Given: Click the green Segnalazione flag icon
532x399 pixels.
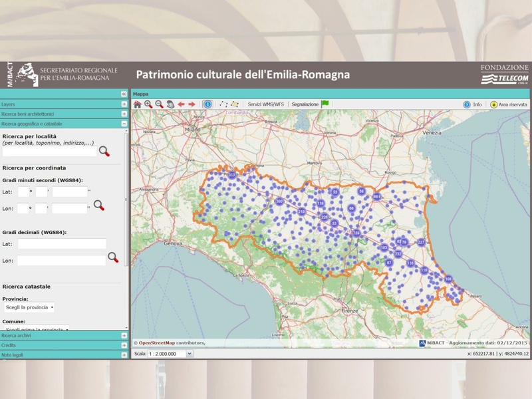Looking at the screenshot, I should [325, 104].
